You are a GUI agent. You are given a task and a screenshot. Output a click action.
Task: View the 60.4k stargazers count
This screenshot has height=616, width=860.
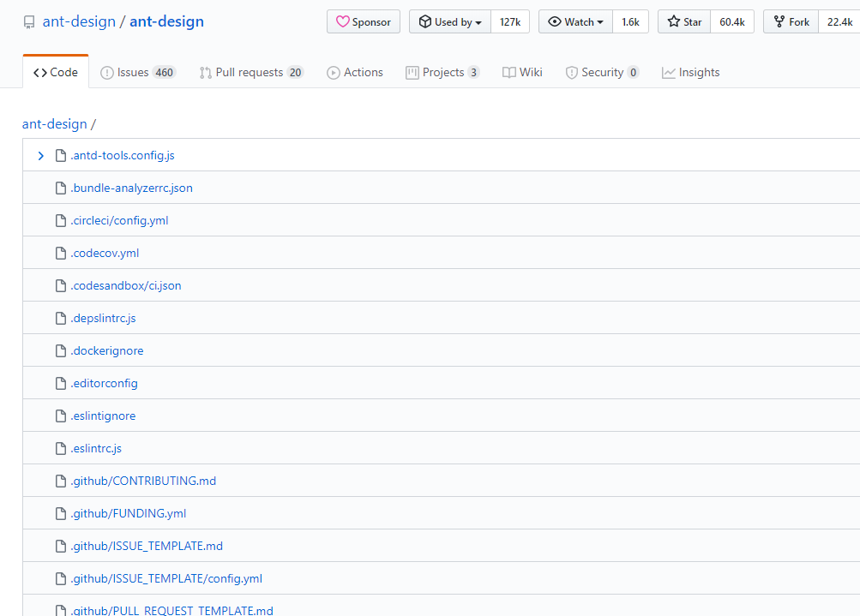732,22
